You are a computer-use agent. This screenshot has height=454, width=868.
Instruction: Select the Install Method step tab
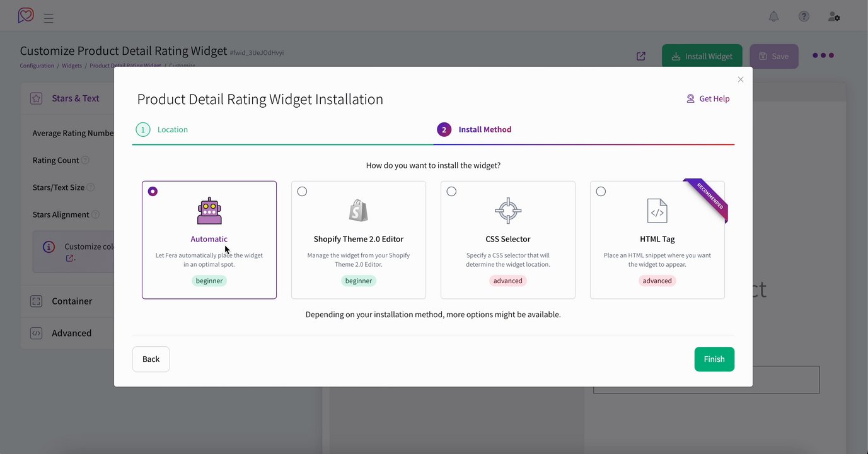click(474, 129)
